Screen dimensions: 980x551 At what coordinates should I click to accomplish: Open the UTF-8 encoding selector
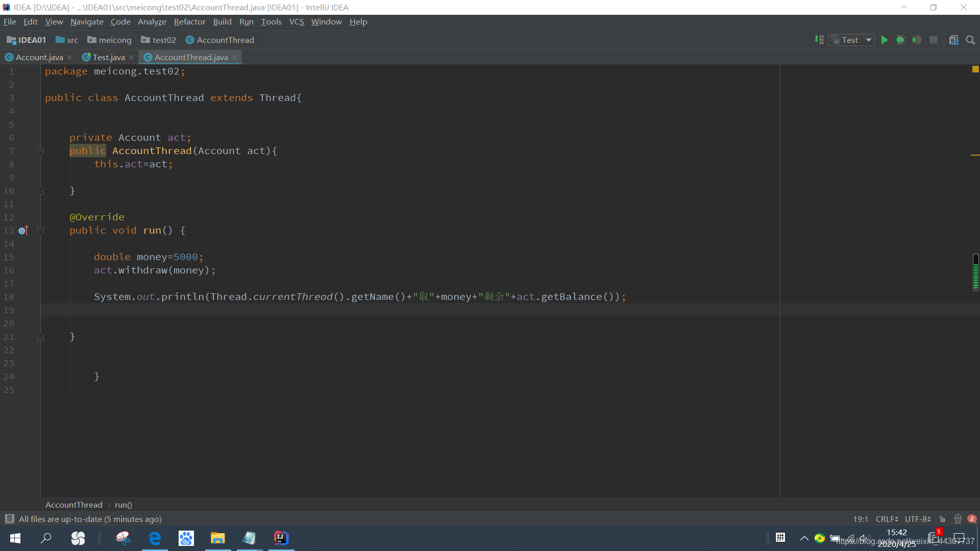[x=918, y=519]
